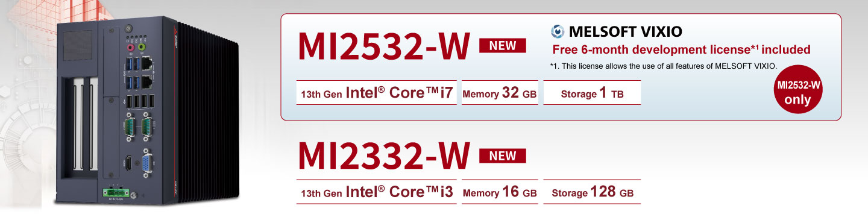This screenshot has width=868, height=217.
Task: Click the NEW badge beside MI2332-W
Action: [503, 156]
